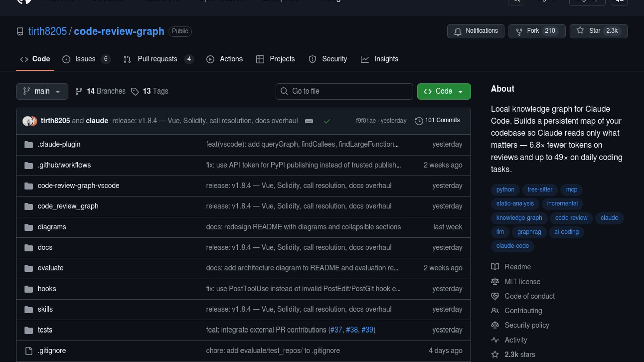Screen dimensions: 644x362
Task: Open pull request #38 link
Action: pyautogui.click(x=352, y=330)
